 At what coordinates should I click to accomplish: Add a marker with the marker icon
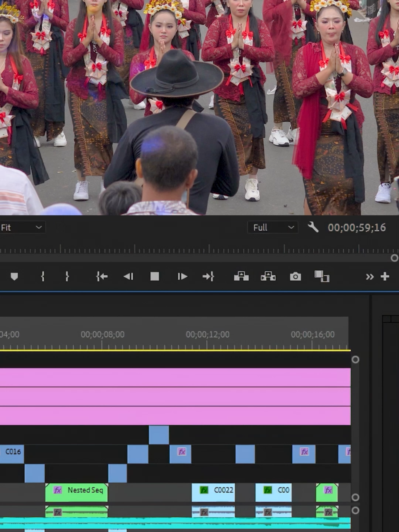pos(14,277)
